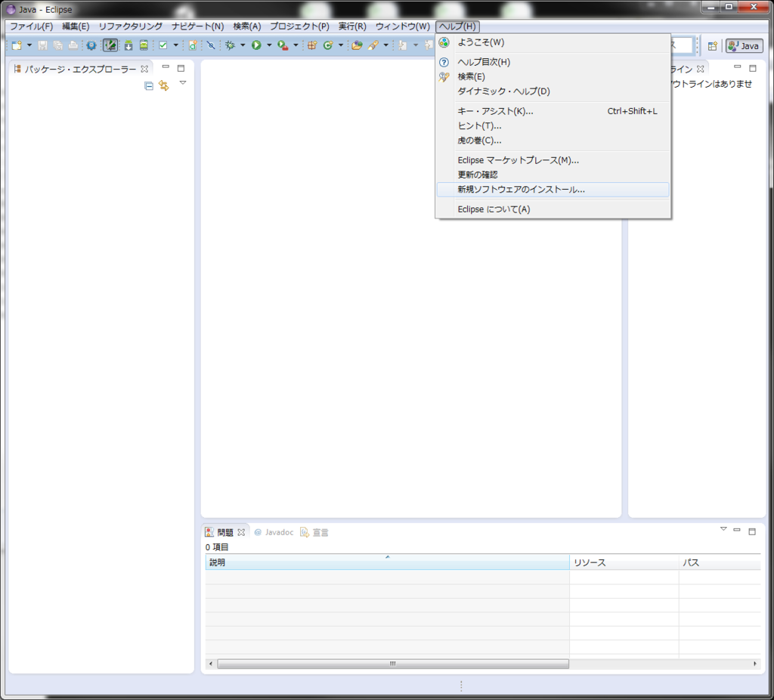Select the 問題 tab
Screen dimensions: 774x700
pos(224,532)
